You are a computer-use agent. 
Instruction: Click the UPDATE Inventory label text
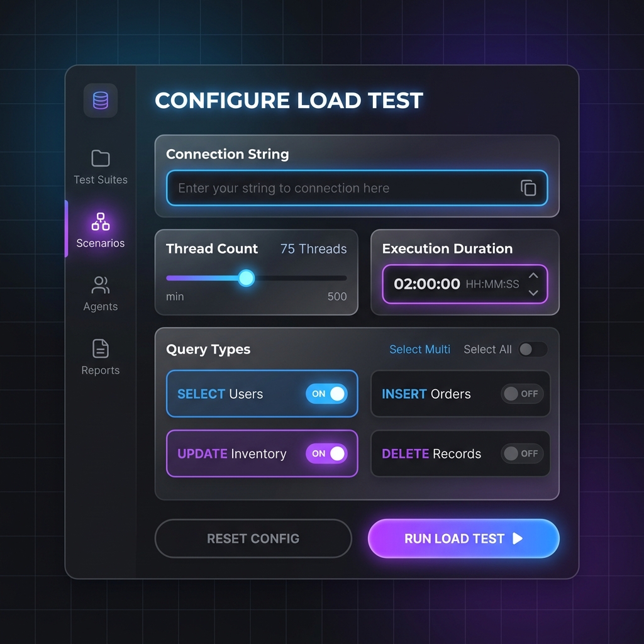(x=232, y=454)
